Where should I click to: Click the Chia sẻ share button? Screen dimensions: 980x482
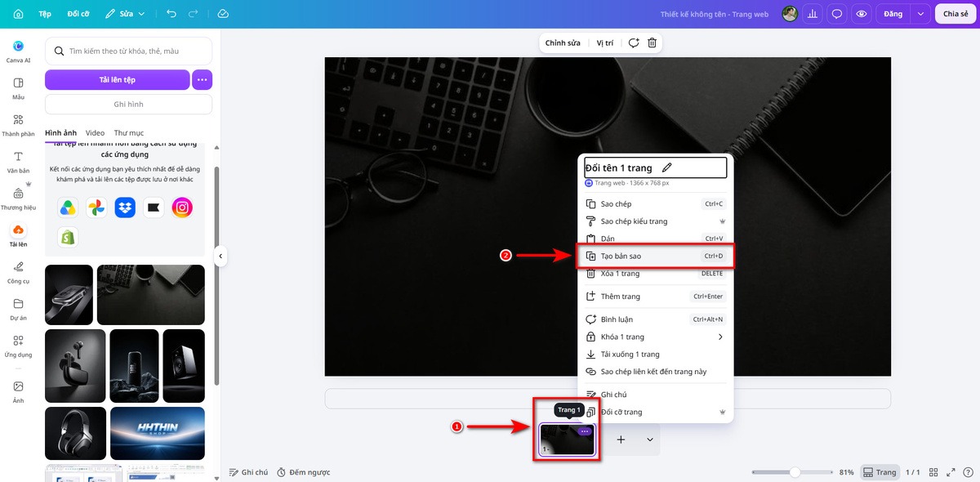(955, 14)
